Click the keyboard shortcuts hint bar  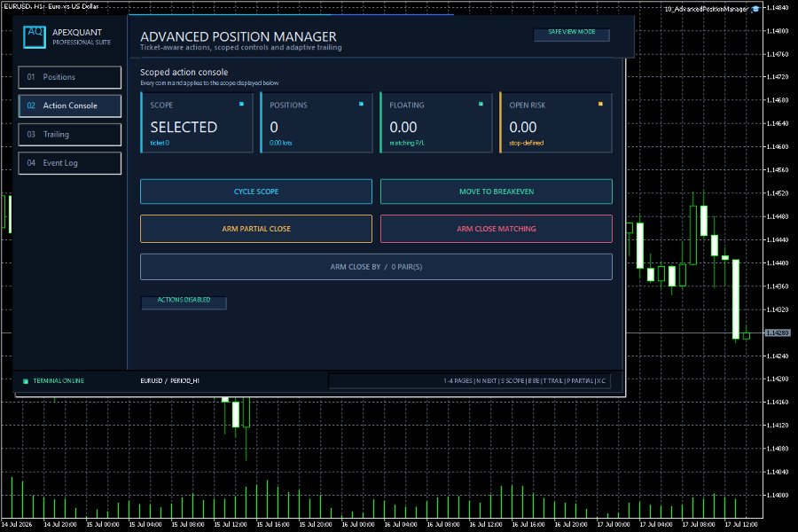point(469,380)
